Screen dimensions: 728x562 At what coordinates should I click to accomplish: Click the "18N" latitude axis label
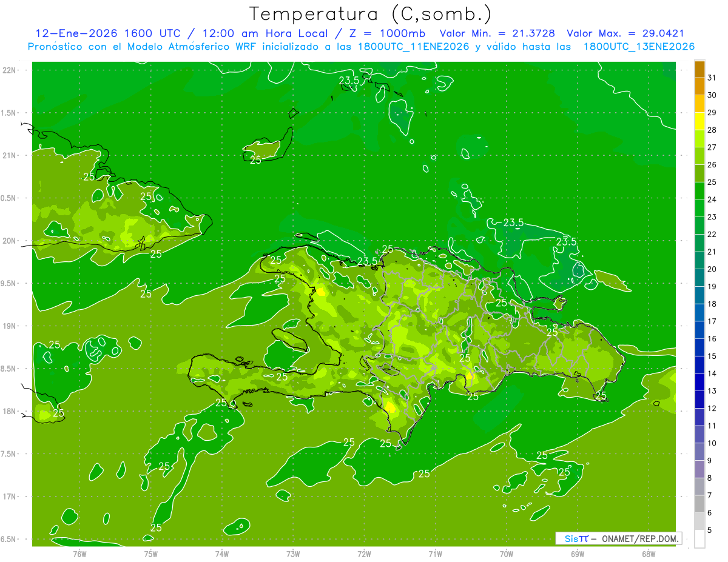(x=10, y=411)
